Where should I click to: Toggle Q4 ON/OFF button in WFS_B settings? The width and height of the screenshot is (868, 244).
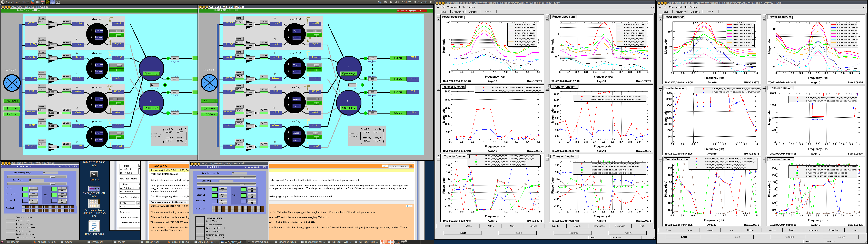(x=264, y=144)
